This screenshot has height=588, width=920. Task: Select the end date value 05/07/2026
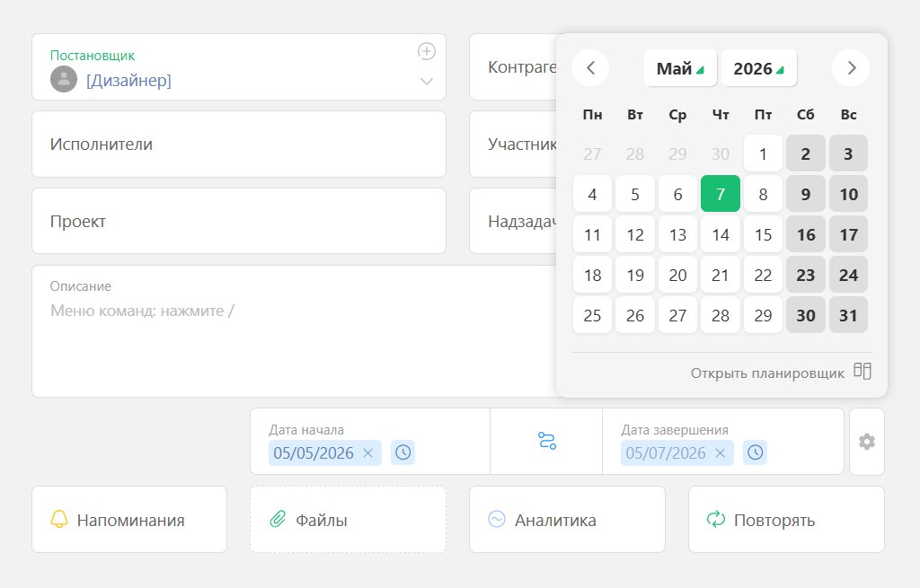[666, 453]
